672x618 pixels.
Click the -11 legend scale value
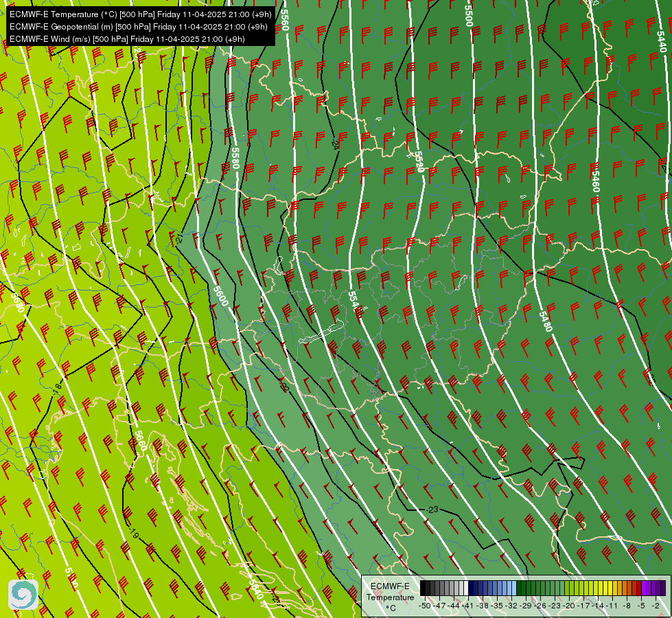coord(612,606)
